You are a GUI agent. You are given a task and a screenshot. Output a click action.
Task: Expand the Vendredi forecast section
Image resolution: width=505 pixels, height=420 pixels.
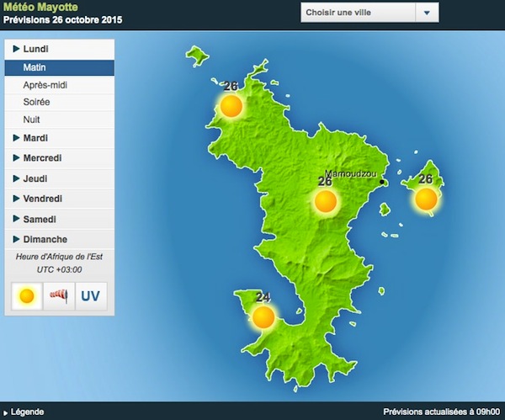coord(60,199)
